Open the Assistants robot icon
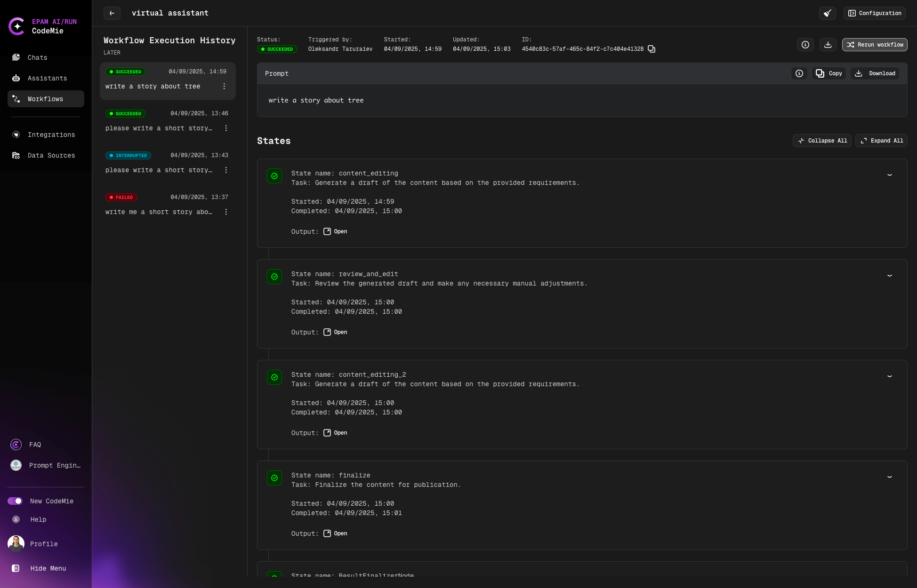This screenshot has height=588, width=917. pyautogui.click(x=16, y=78)
